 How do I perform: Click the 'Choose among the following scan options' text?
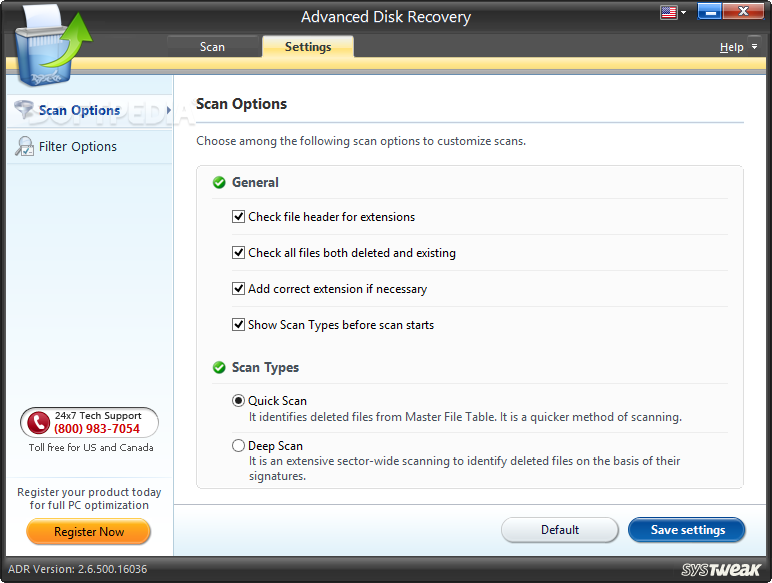coord(361,141)
